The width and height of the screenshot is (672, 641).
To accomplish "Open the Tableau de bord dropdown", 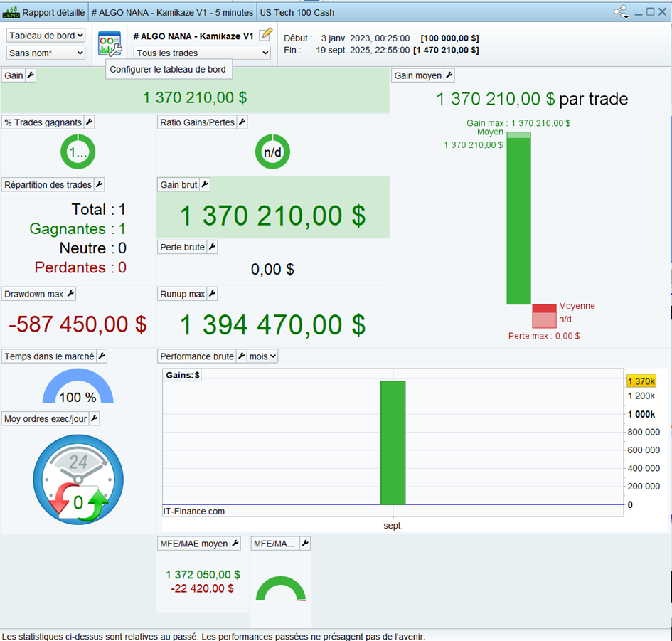I will 46,35.
